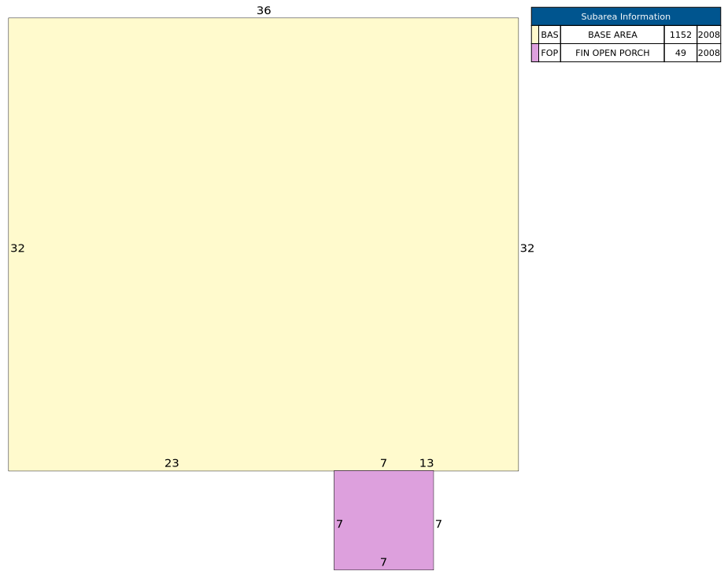Select the 32 dimension label on the left wall

coord(17,249)
